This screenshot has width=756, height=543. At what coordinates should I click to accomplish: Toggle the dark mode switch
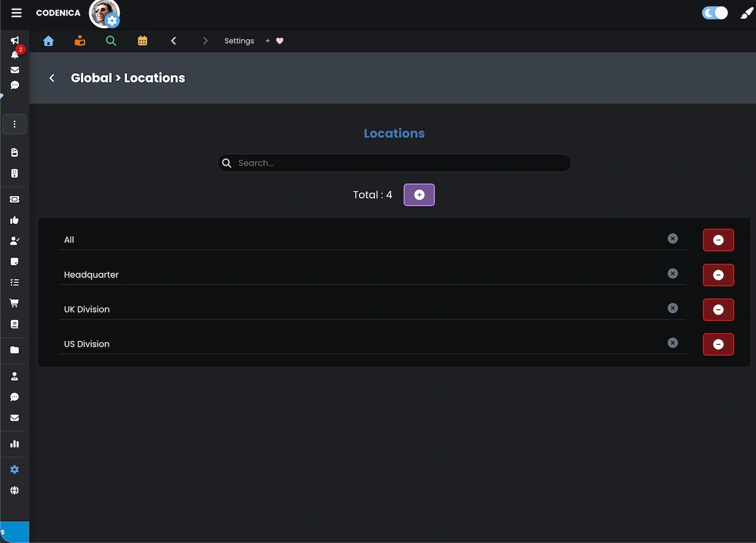(714, 12)
